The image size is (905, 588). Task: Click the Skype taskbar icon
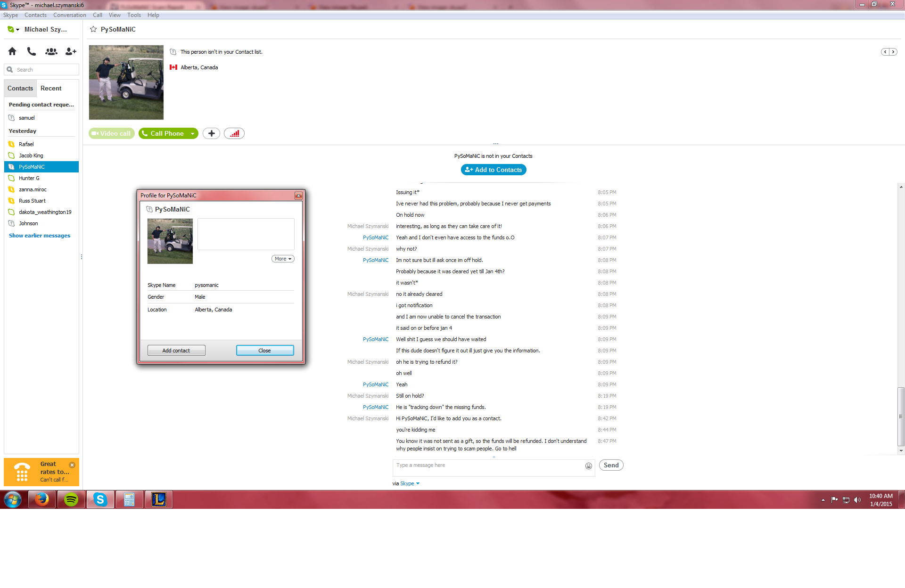coord(100,499)
